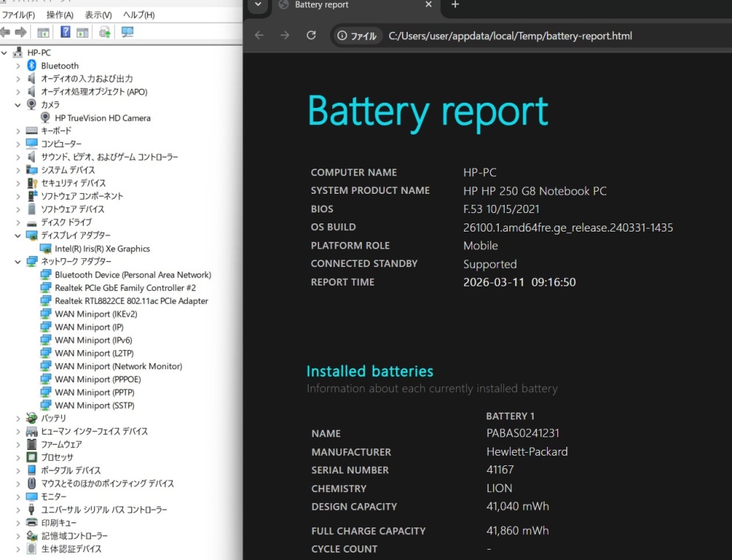Open the 表示(V) menu
Viewport: 732px width, 560px height.
tap(98, 15)
